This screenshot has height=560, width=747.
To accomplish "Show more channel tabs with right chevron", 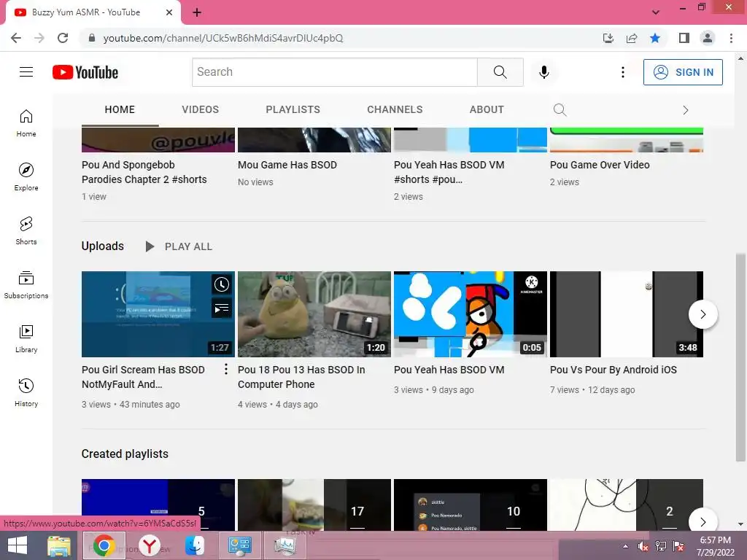I will click(x=686, y=110).
